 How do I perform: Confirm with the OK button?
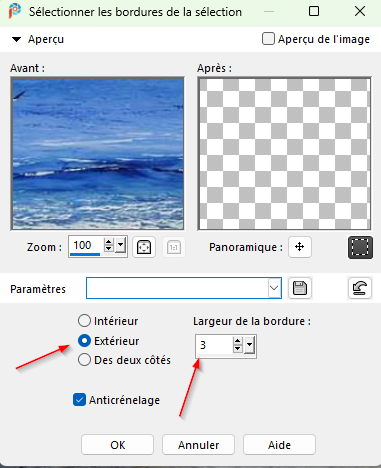[117, 445]
